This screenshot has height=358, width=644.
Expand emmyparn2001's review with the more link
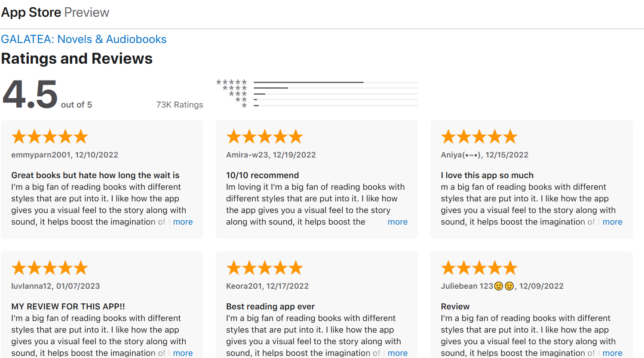pos(183,222)
